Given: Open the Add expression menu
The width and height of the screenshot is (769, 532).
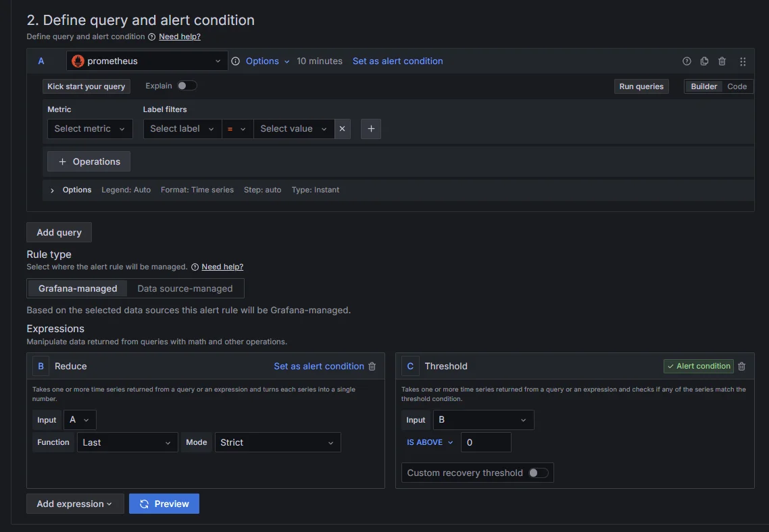Looking at the screenshot, I should pos(75,503).
